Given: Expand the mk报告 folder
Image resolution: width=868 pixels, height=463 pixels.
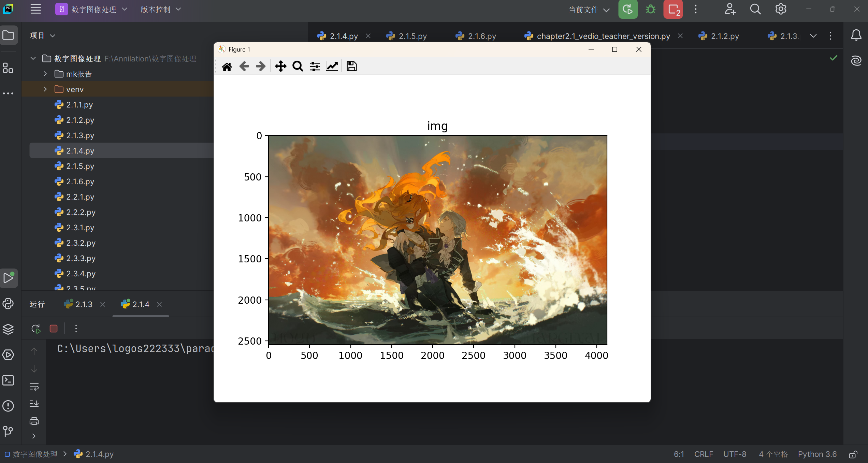Looking at the screenshot, I should (45, 74).
